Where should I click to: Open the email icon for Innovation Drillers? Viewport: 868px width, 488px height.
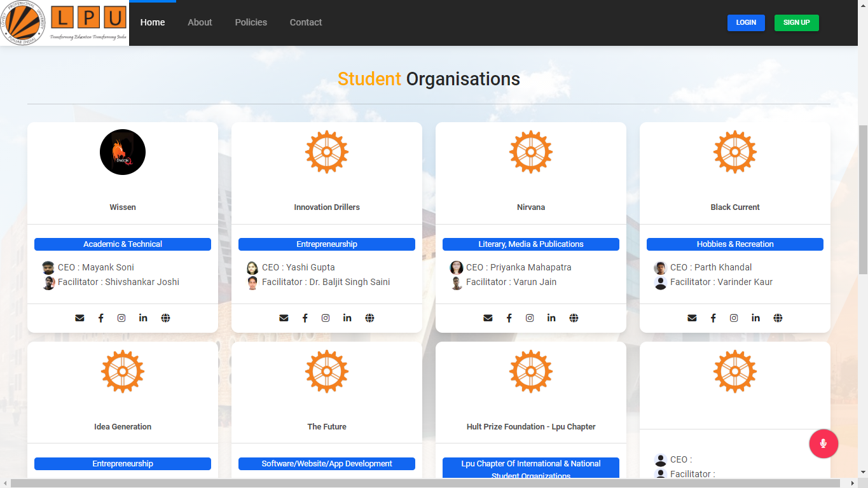[283, 317]
